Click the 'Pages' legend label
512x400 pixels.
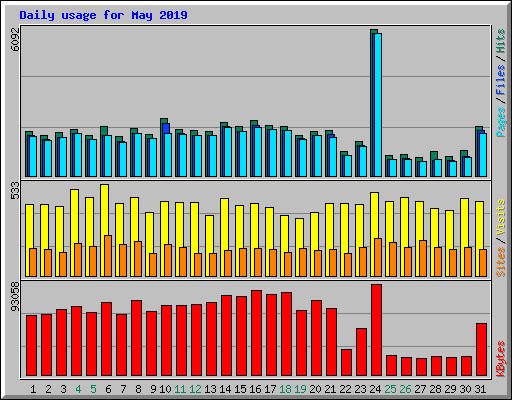[x=501, y=122]
